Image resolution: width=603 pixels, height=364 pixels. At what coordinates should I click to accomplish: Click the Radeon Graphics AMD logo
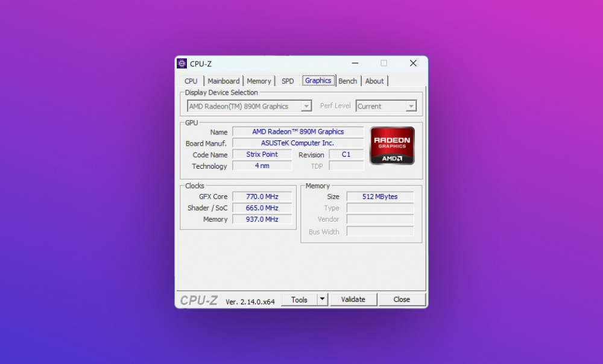coord(392,146)
